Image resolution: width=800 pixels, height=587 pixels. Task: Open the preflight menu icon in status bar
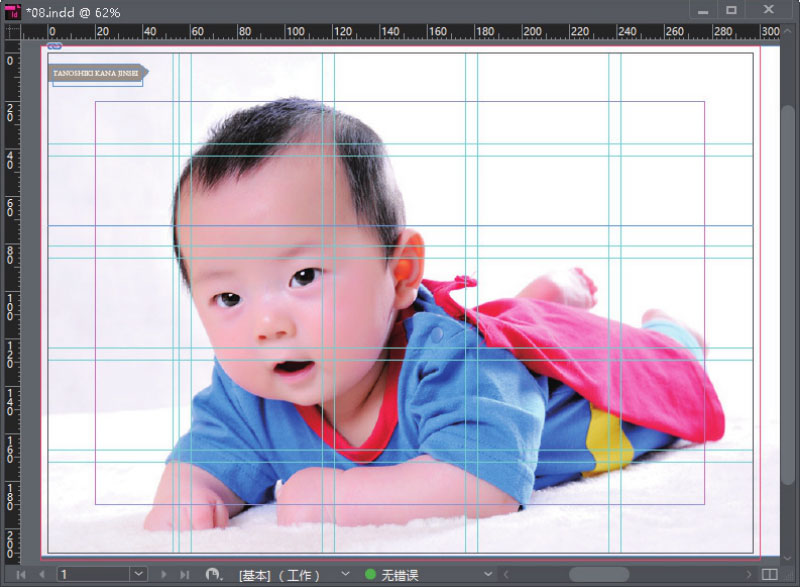(x=212, y=575)
